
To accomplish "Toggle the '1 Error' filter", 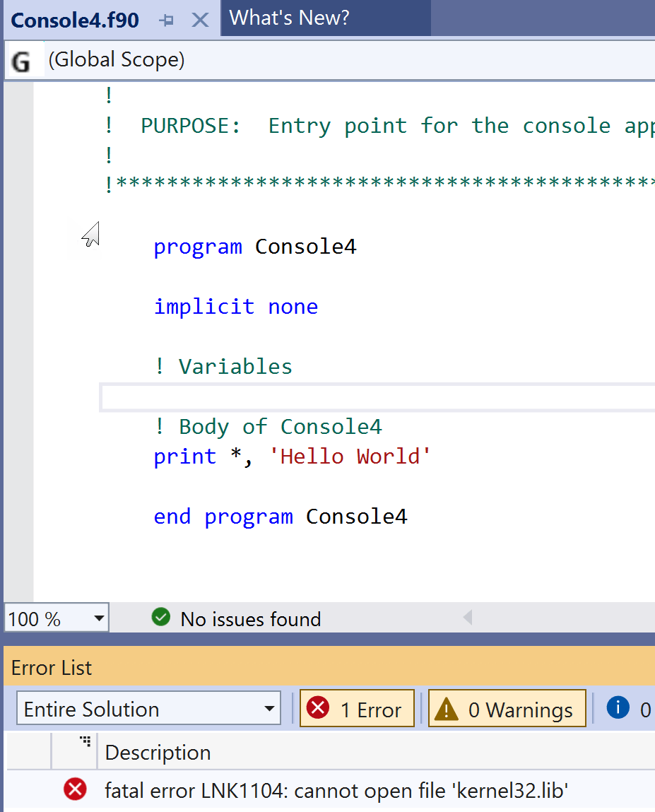I will pos(357,708).
